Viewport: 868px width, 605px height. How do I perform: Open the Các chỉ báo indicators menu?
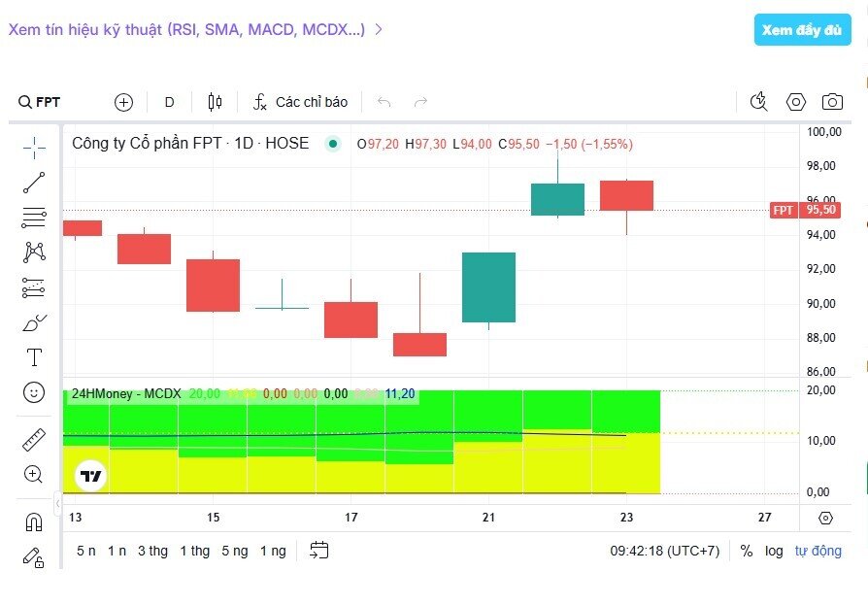[x=300, y=102]
